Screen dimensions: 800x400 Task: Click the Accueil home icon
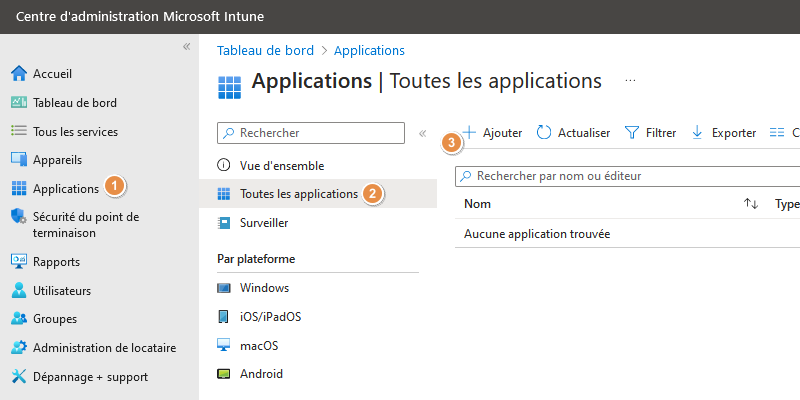19,73
